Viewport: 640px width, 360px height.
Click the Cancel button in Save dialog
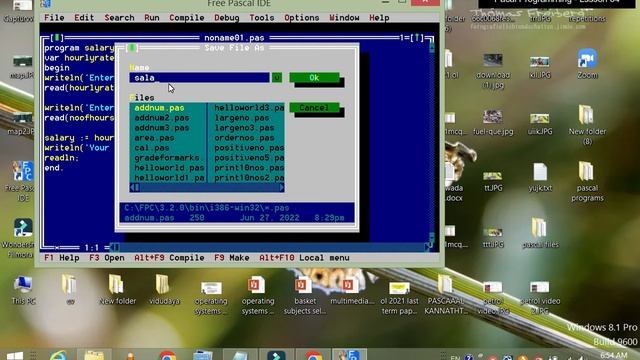click(x=314, y=108)
